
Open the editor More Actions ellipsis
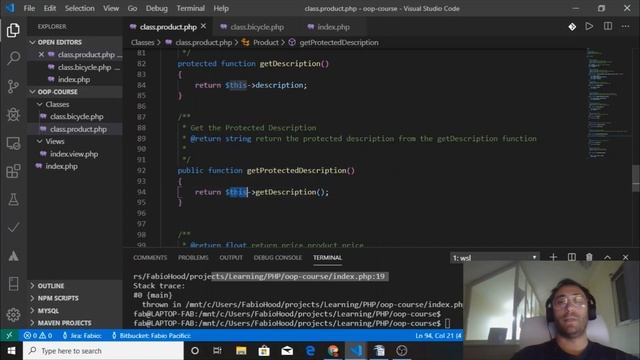[x=625, y=27]
